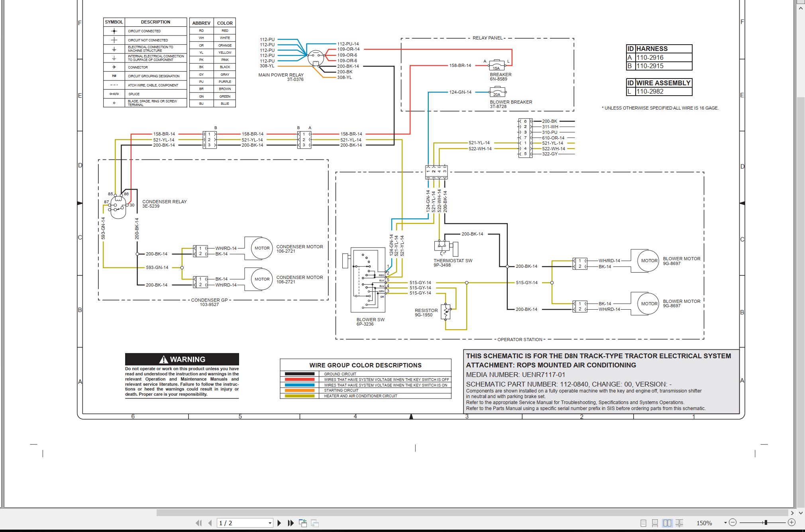Select single page view layout
This screenshot has width=805, height=532.
(x=643, y=523)
